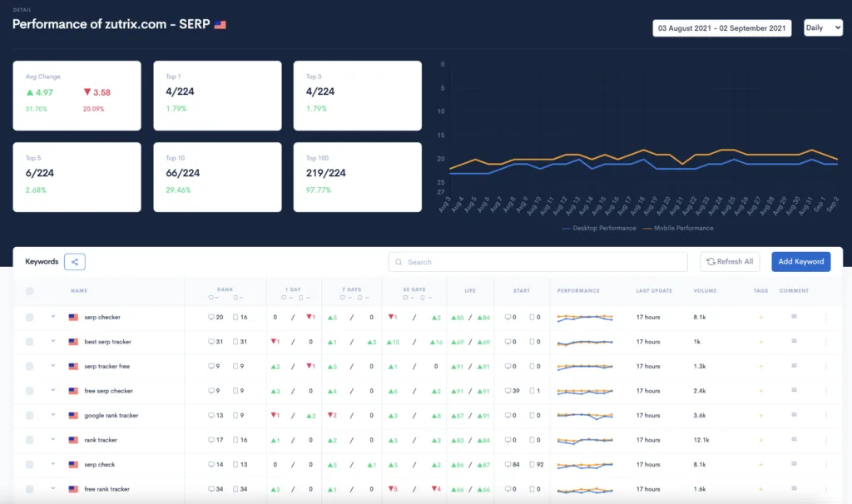Open the comment icon for google rank tracker
Viewport: 852px width, 504px height.
click(794, 415)
